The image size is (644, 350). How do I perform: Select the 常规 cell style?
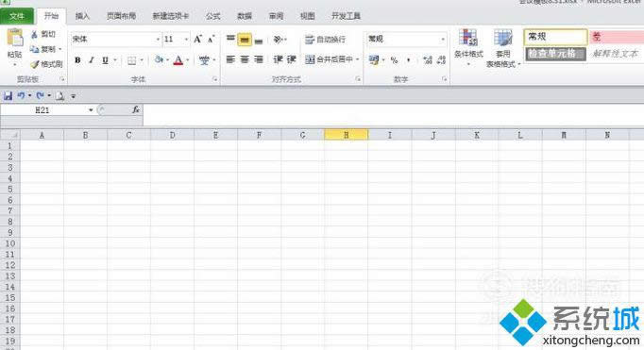coord(555,37)
